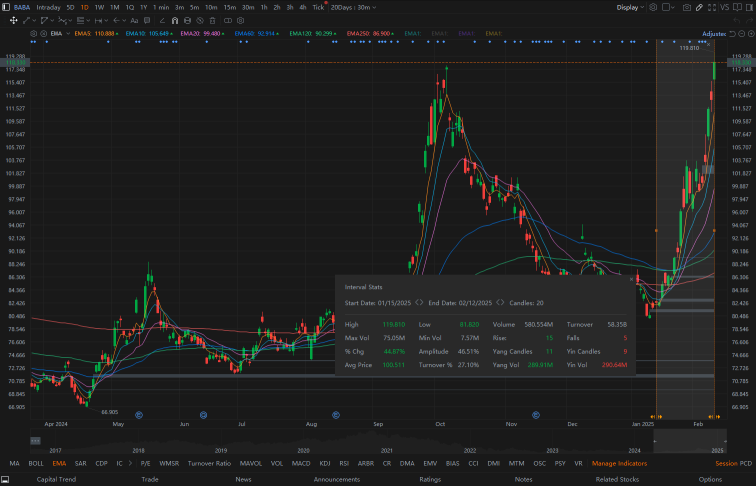Click Manage Indicators link
756x486 pixels.
[619, 463]
